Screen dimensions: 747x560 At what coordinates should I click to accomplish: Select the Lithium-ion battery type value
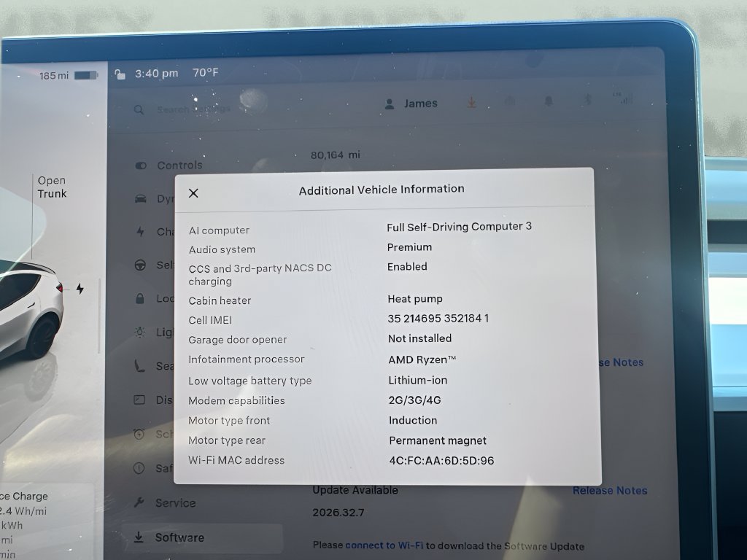point(418,381)
